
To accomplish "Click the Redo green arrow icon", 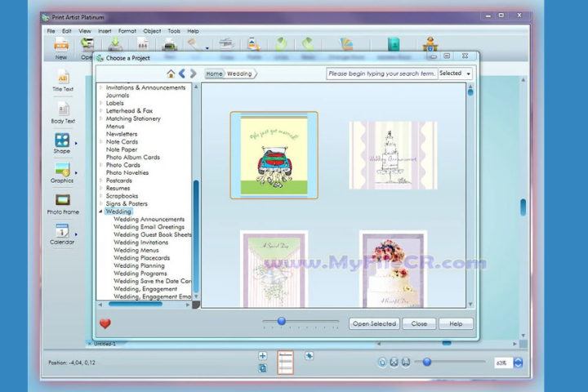I will coord(308,44).
